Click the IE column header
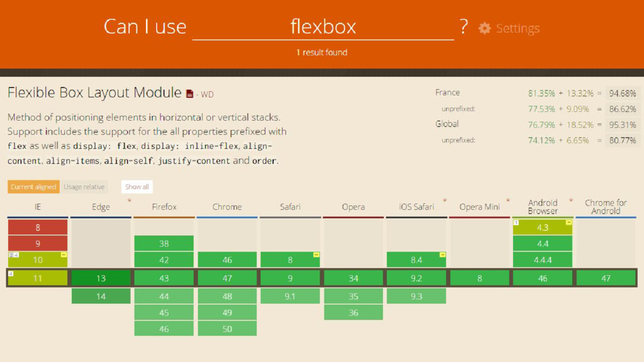644x362 pixels. [38, 207]
